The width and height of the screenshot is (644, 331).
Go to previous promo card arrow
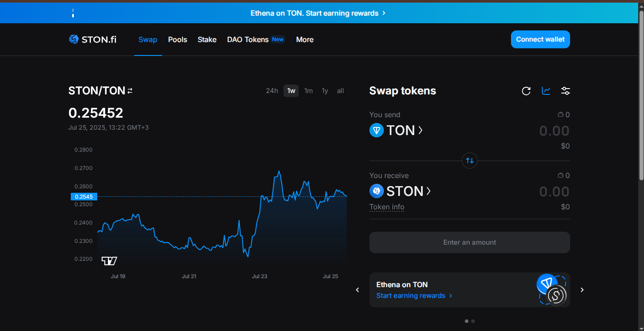[357, 290]
